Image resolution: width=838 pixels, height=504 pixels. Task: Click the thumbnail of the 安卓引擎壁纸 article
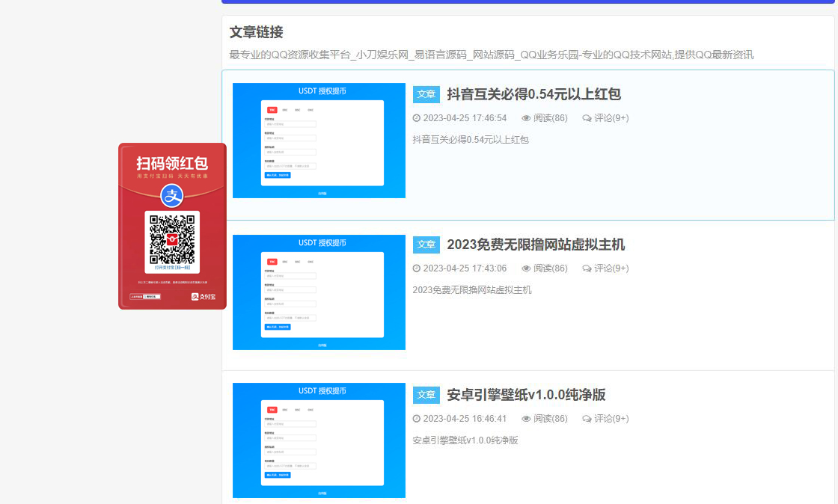pyautogui.click(x=319, y=440)
